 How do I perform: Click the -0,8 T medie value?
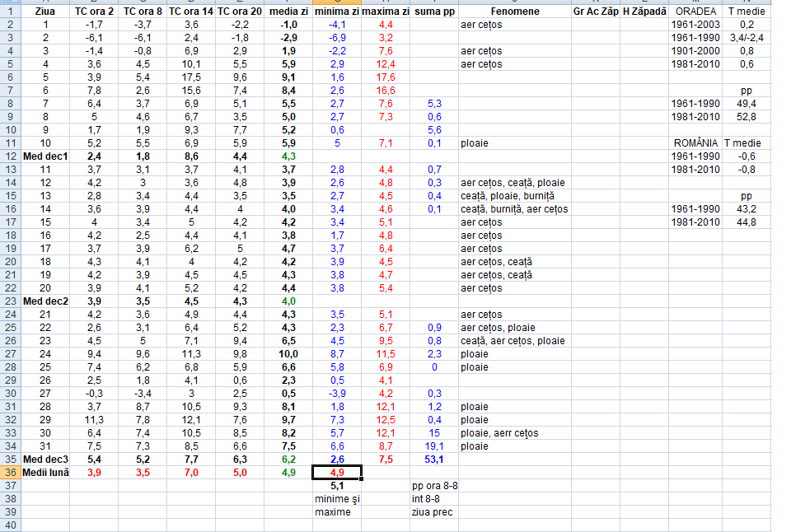(747, 170)
